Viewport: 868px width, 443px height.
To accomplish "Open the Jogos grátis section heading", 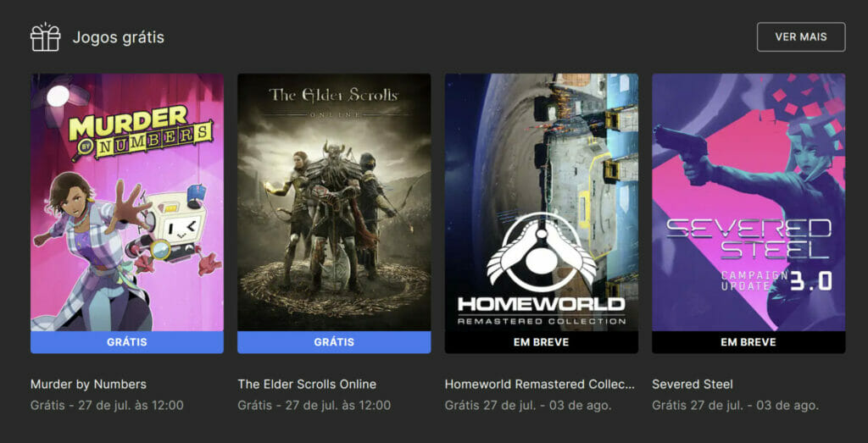I will (x=119, y=37).
